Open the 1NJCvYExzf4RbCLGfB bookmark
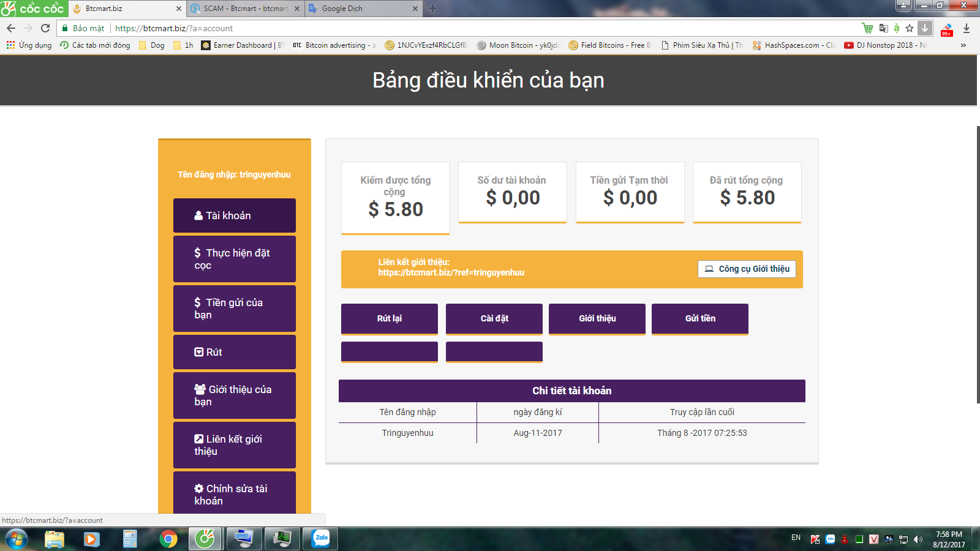 pos(426,45)
